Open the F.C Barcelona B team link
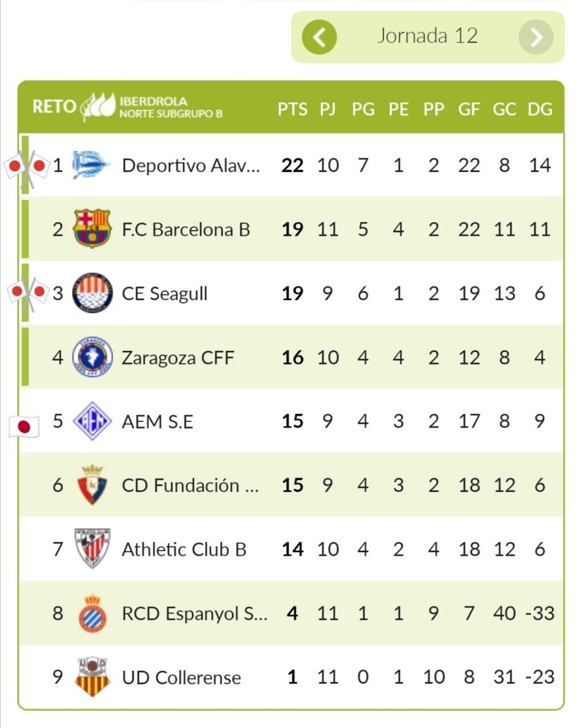 click(x=186, y=229)
